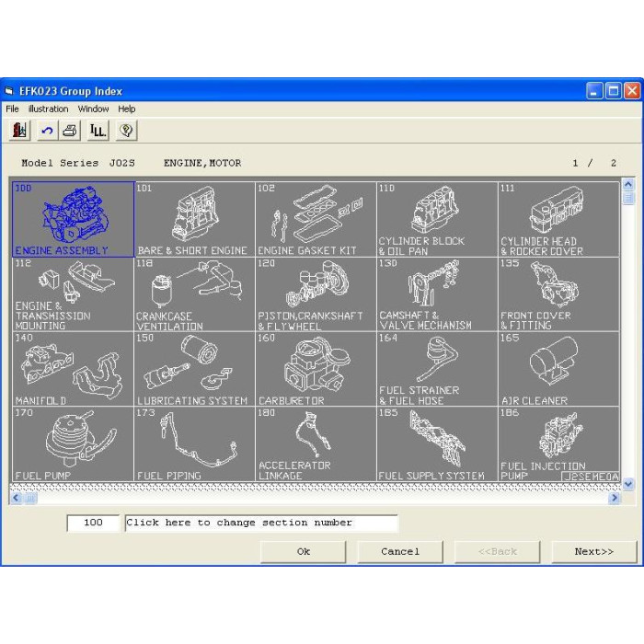644x644 pixels.
Task: Choose the 160 Carburetor group
Action: click(x=316, y=369)
